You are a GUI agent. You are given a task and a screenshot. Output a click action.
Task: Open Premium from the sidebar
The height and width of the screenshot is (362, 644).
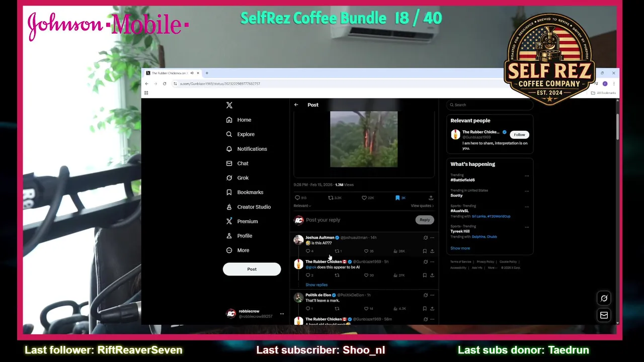coord(242,221)
